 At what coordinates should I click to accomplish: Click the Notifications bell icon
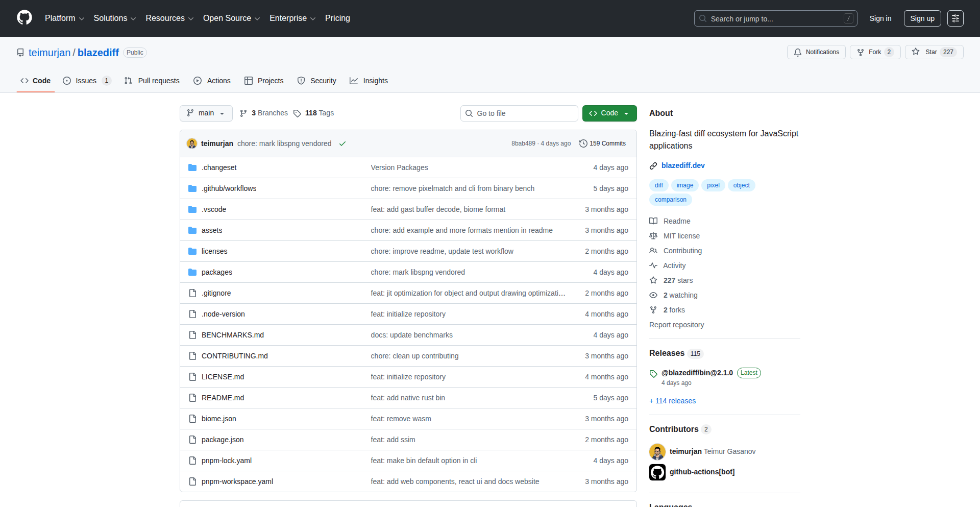tap(798, 52)
